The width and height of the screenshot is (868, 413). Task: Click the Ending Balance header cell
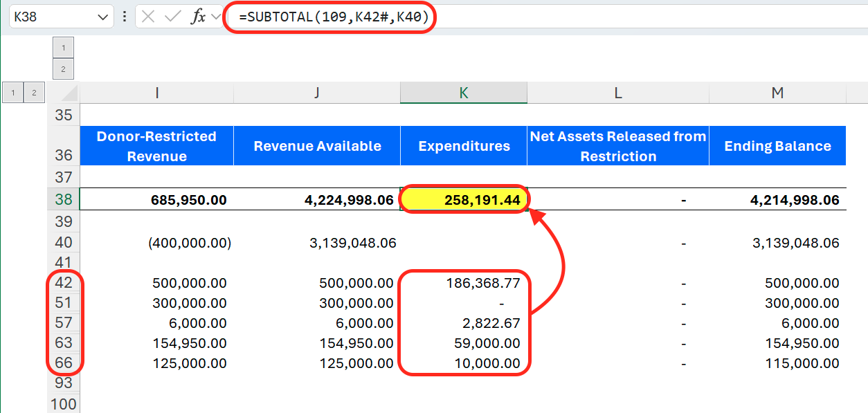(x=777, y=146)
